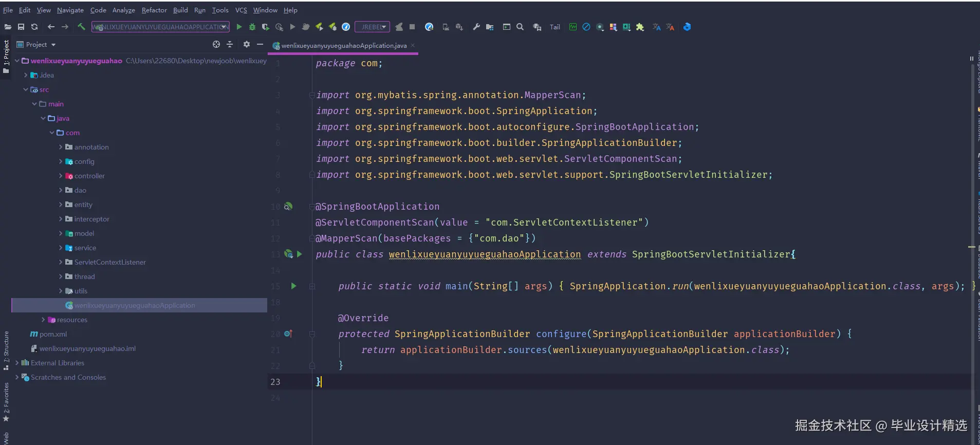This screenshot has width=980, height=445.
Task: Run the application with the green play icon
Action: coord(239,27)
